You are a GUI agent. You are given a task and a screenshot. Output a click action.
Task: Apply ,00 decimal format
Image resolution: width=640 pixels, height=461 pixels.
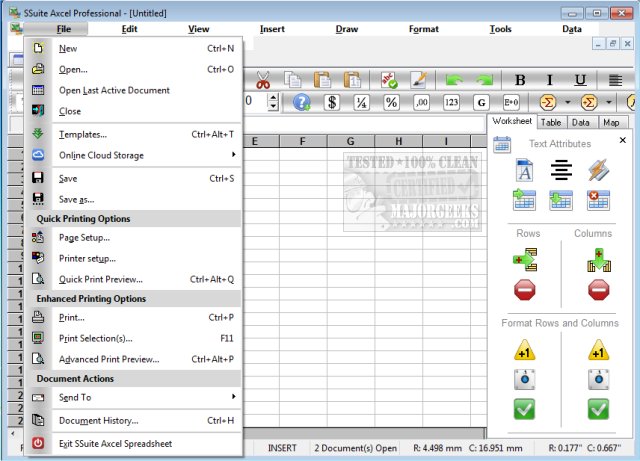[x=421, y=102]
